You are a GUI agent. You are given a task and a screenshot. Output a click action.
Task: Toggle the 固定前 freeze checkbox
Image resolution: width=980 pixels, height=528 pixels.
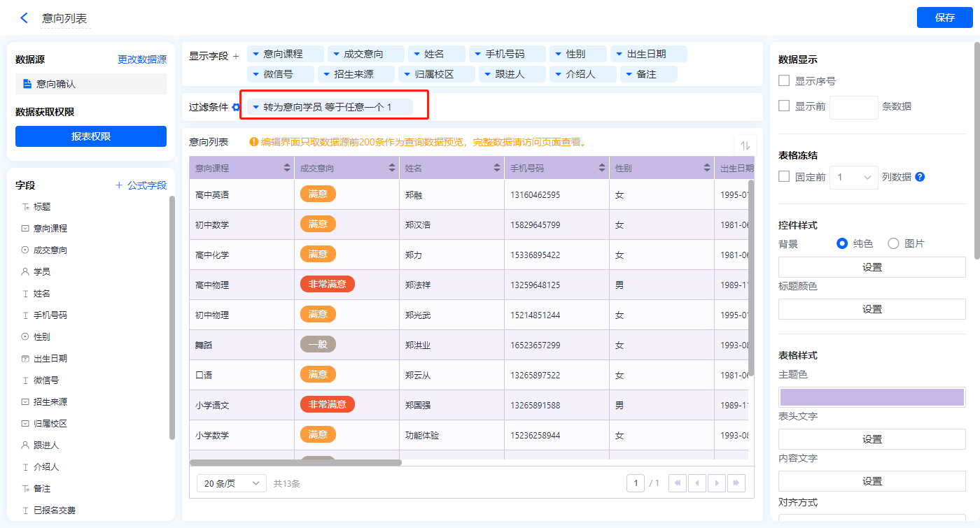pos(784,177)
